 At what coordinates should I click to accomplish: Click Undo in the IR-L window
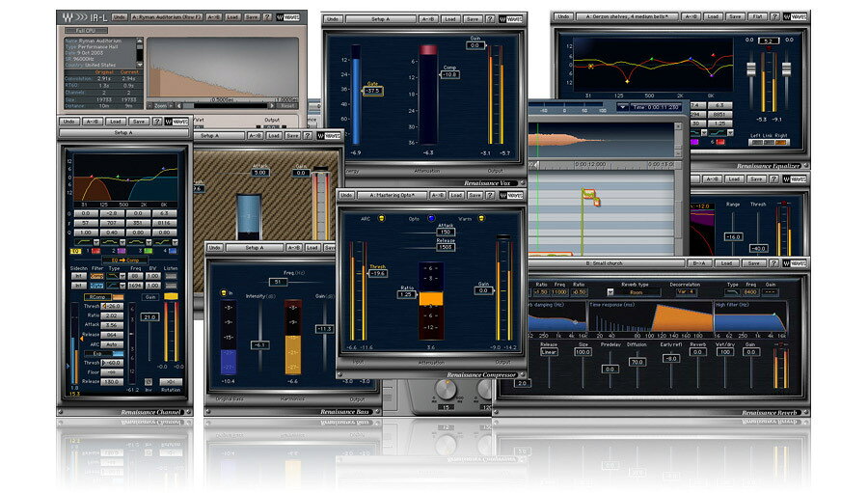coord(120,17)
